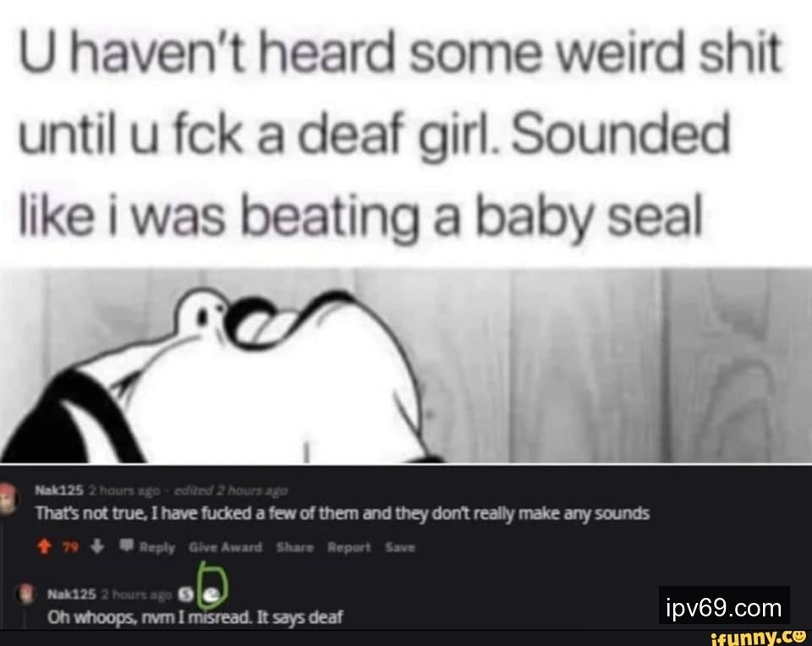Give Award to the comment
This screenshot has width=812, height=646.
coord(225,547)
